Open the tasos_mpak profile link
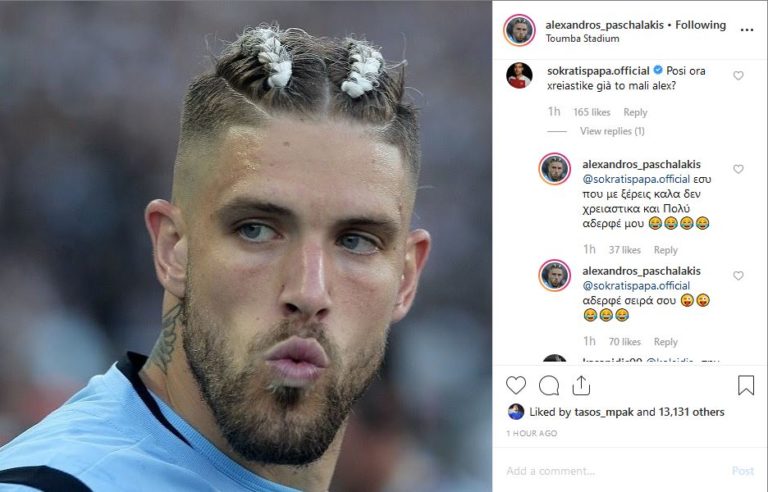Screen dimensions: 768x492 pos(604,412)
